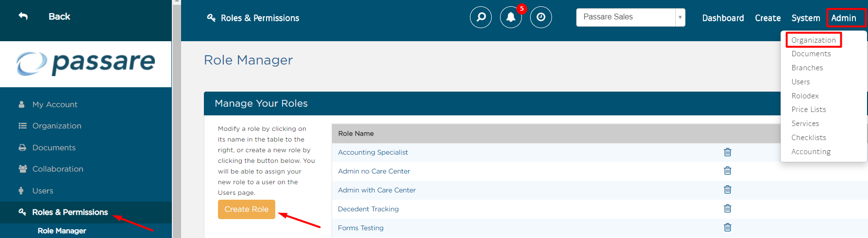Go to Documents in sidebar
The width and height of the screenshot is (868, 238).
[x=54, y=147]
